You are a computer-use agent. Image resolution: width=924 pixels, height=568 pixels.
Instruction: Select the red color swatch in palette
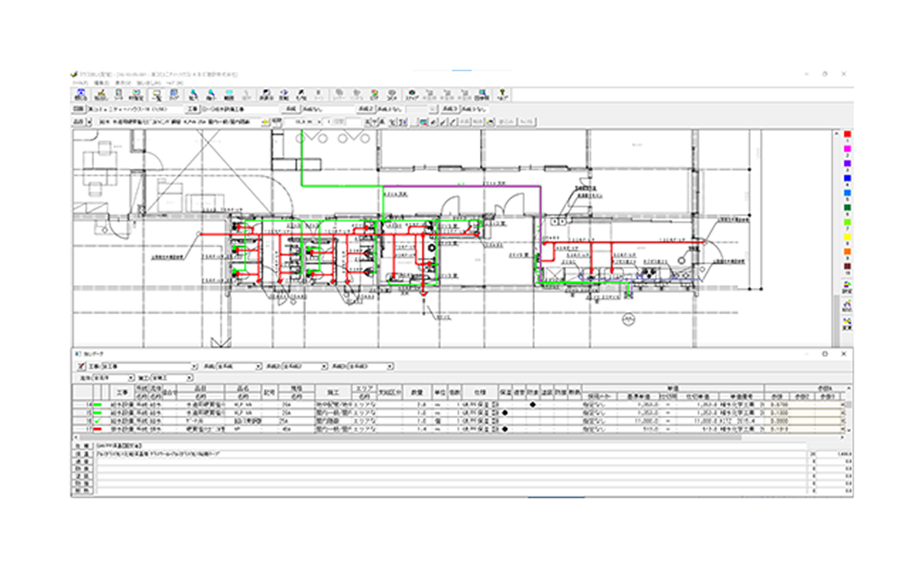[x=848, y=133]
